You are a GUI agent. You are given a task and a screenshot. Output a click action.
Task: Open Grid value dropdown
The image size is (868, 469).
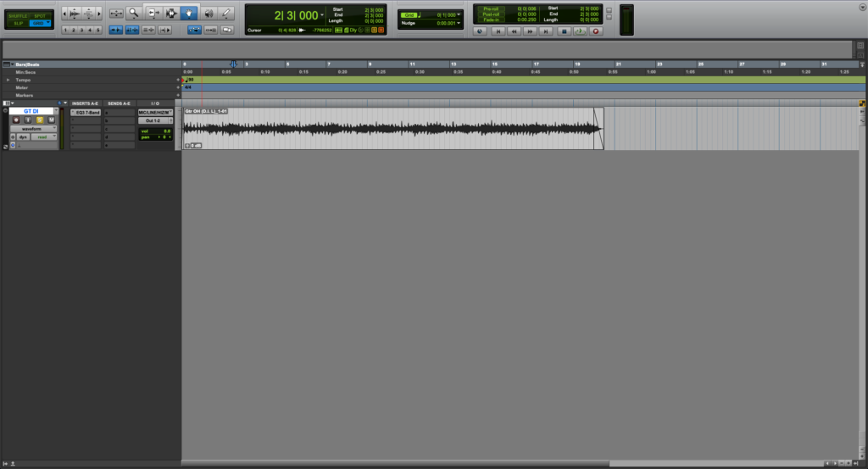[459, 15]
